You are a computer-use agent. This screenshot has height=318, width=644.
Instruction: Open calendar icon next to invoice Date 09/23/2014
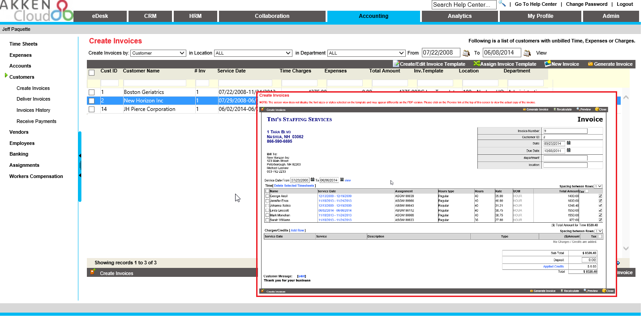pos(568,143)
